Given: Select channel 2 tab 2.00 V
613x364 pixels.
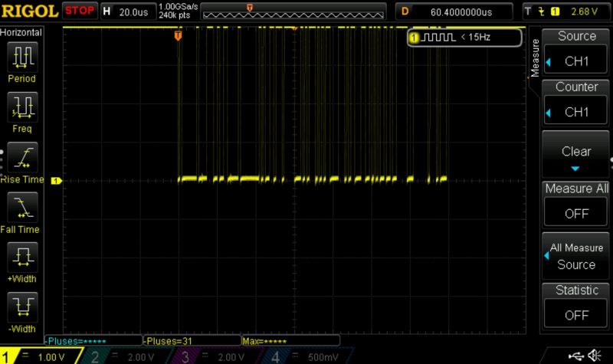Looking at the screenshot, I should pos(126,356).
